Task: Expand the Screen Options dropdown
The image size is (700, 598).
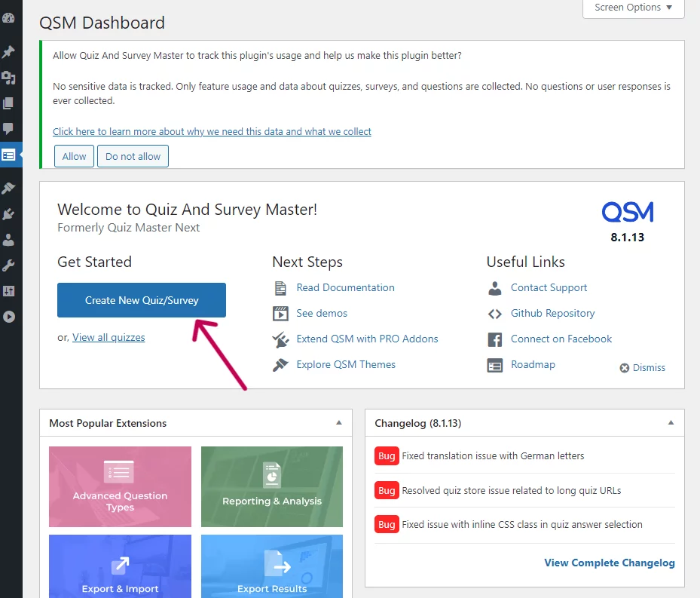Action: click(x=633, y=8)
